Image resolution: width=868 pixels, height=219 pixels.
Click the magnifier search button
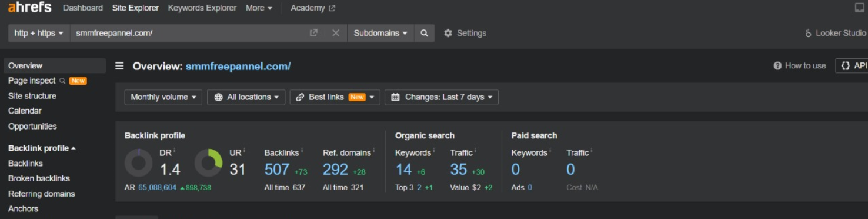(424, 33)
